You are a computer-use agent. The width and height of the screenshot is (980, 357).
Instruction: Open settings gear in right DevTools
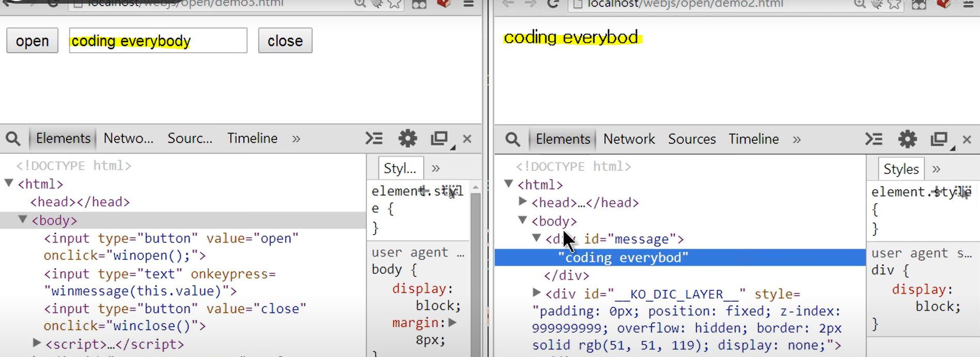908,139
